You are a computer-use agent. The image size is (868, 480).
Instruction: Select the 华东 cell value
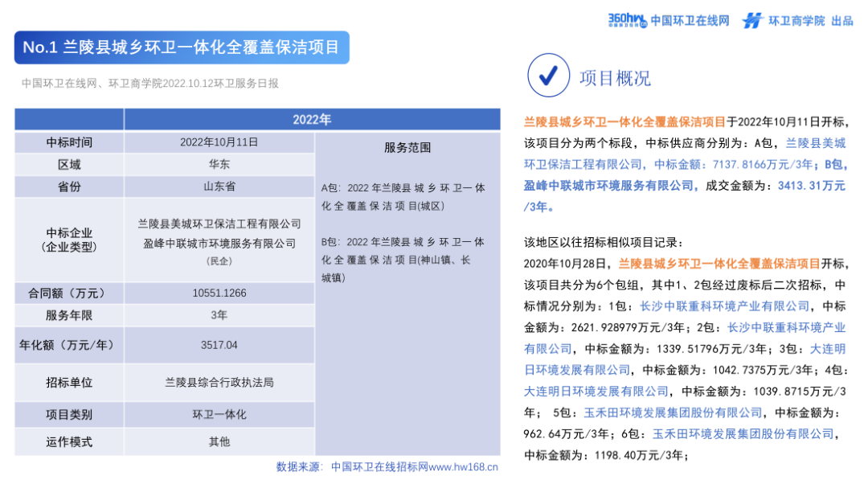pos(219,165)
